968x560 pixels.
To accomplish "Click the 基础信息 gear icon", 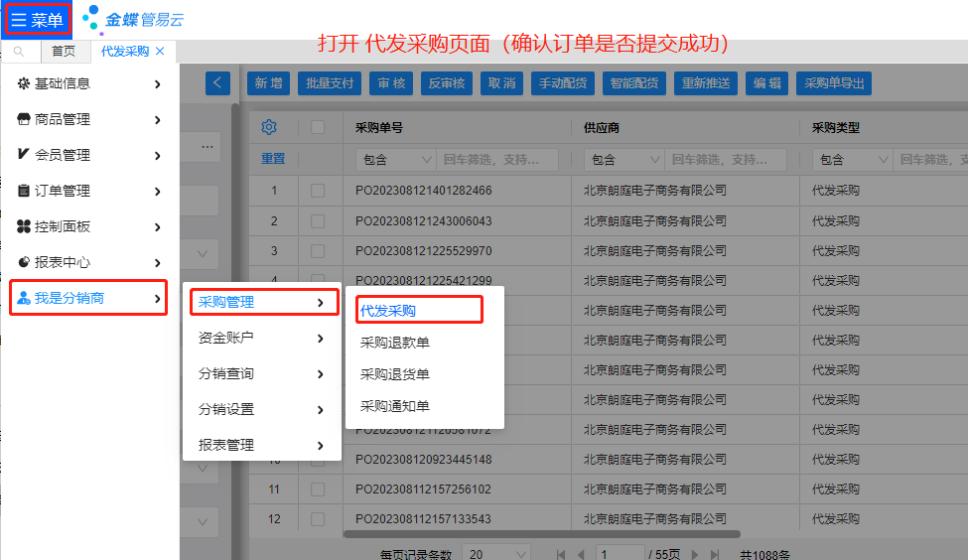I will pos(24,83).
